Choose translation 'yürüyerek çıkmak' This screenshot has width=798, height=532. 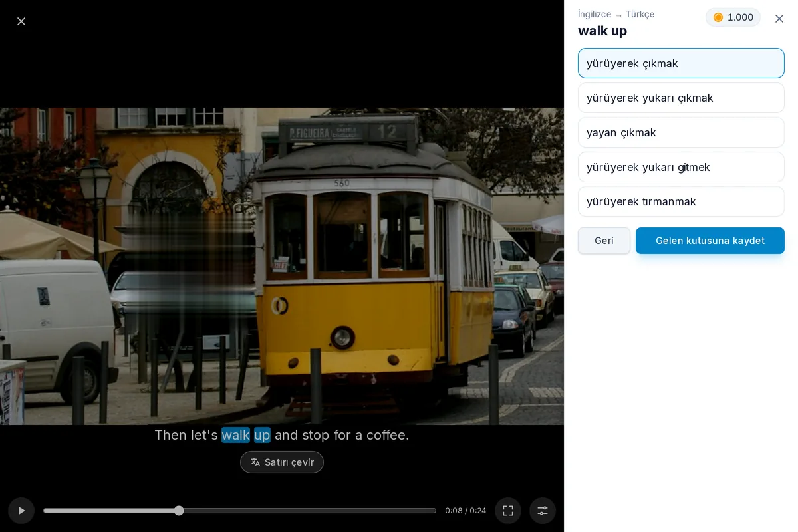[681, 63]
